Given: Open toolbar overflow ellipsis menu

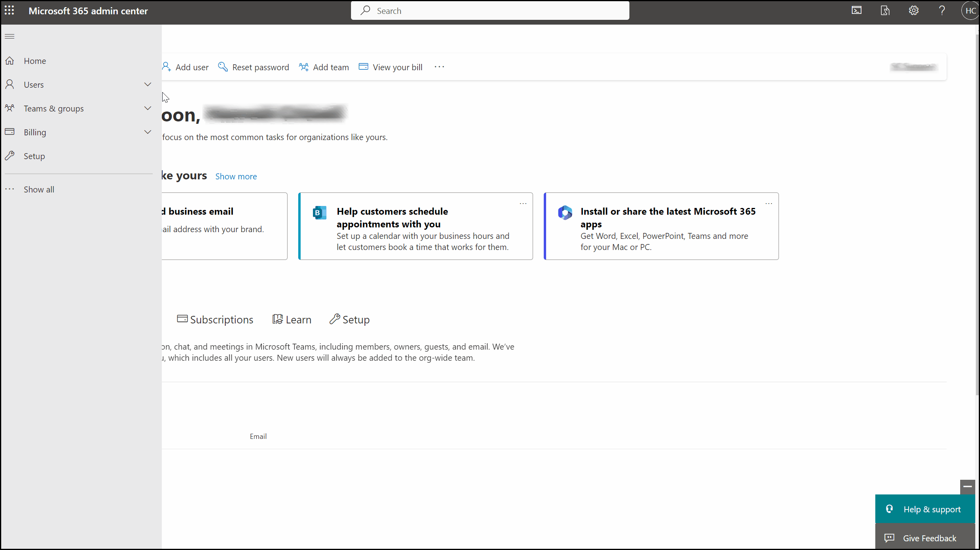Looking at the screenshot, I should (x=439, y=67).
